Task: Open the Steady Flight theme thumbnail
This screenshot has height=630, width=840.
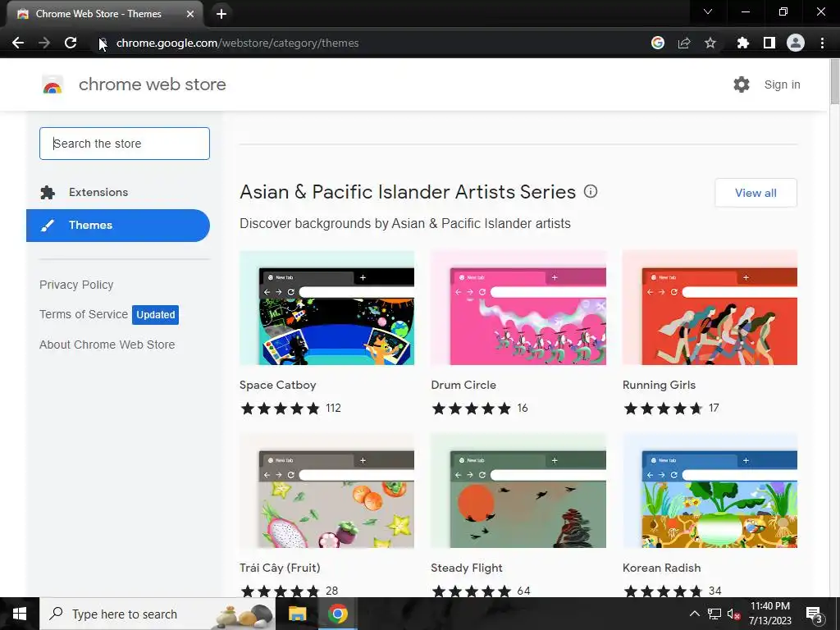Action: point(518,491)
